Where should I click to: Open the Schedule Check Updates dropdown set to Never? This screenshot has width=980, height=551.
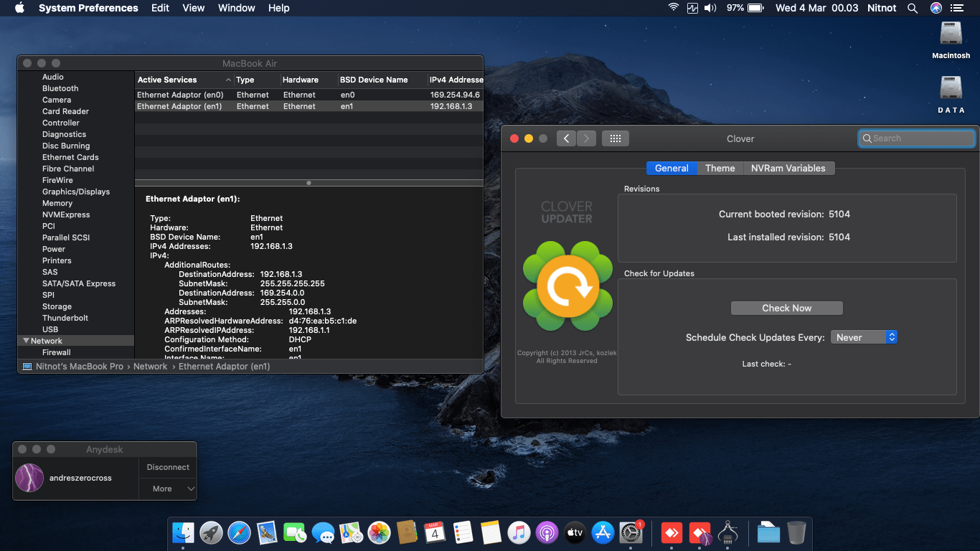(864, 337)
